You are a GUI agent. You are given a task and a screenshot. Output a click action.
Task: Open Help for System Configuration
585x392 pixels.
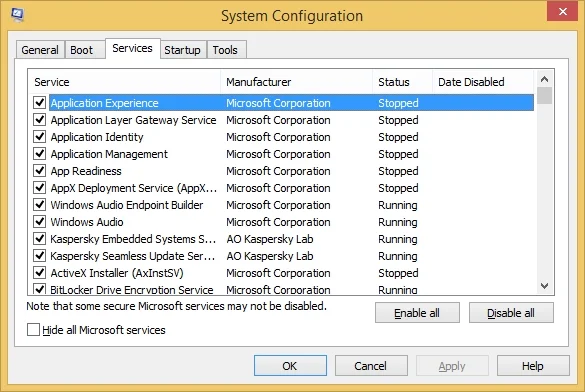pos(533,366)
